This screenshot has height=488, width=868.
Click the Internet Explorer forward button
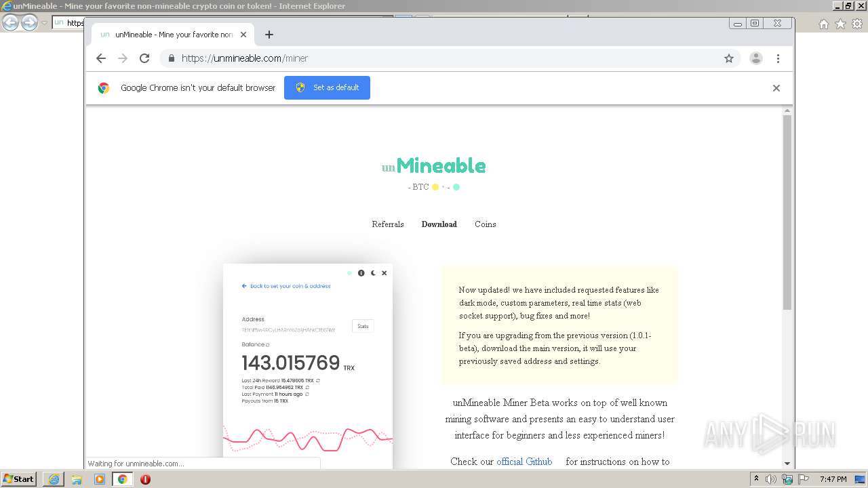pos(29,22)
